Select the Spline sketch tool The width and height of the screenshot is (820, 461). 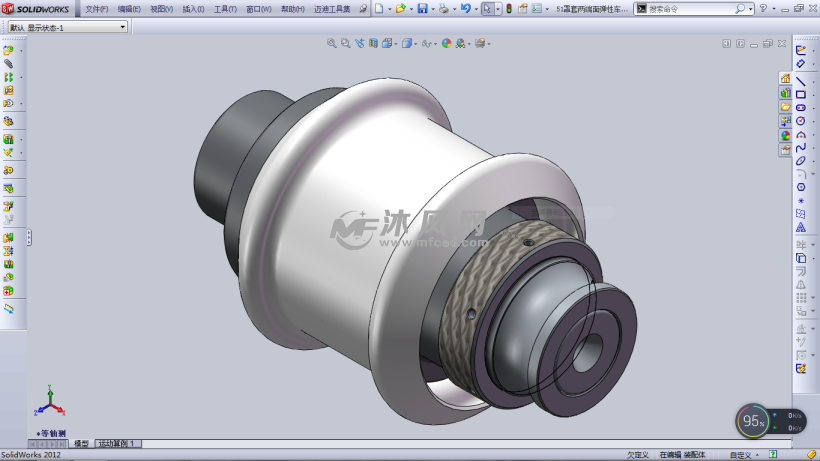click(x=801, y=147)
